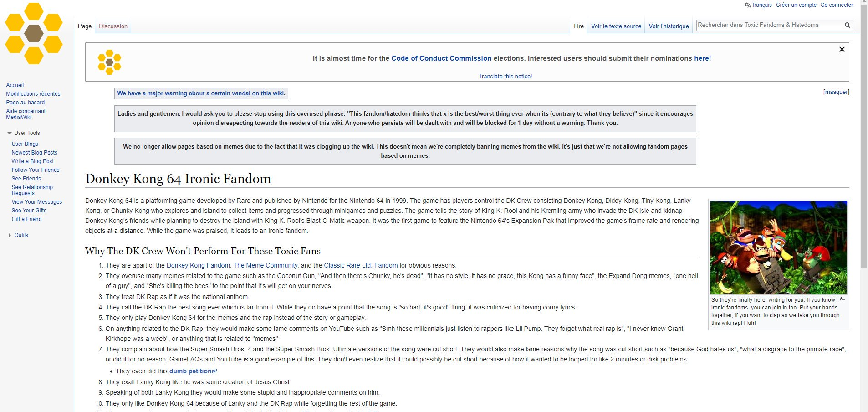This screenshot has width=868, height=412.
Task: Click the français language link
Action: pos(762,5)
